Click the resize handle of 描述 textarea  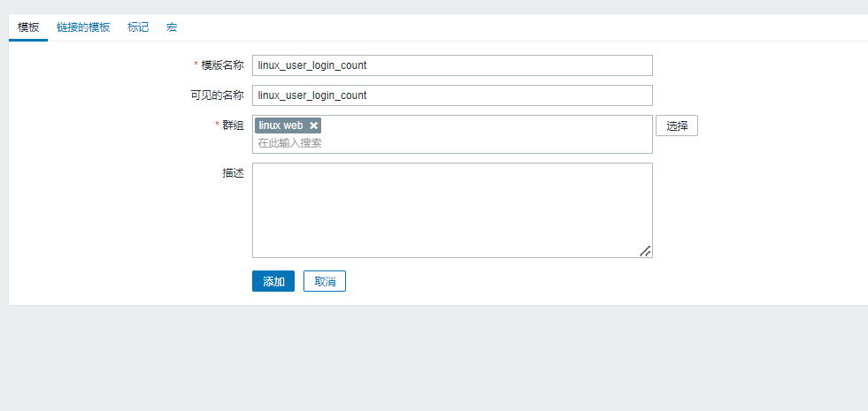(x=645, y=251)
